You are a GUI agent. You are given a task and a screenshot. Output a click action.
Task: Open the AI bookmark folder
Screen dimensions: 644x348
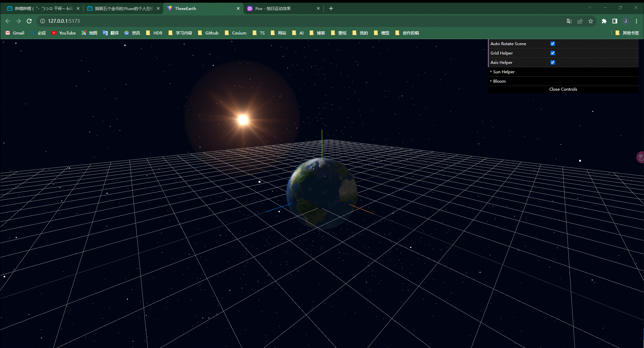pos(298,33)
